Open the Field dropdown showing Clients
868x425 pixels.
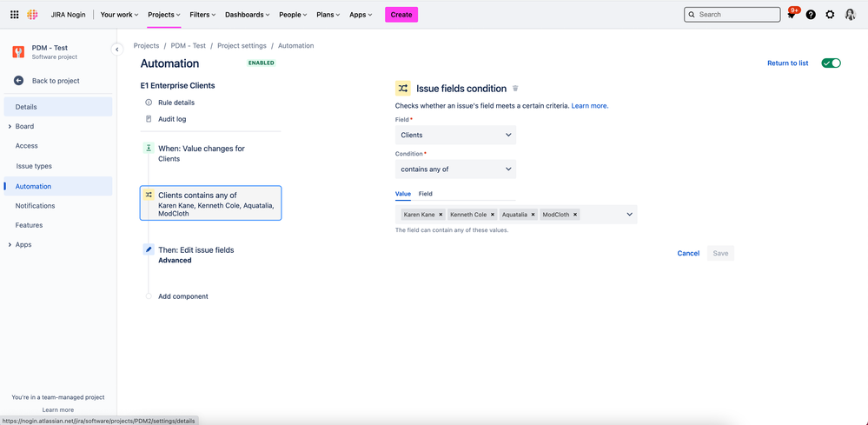coord(455,135)
